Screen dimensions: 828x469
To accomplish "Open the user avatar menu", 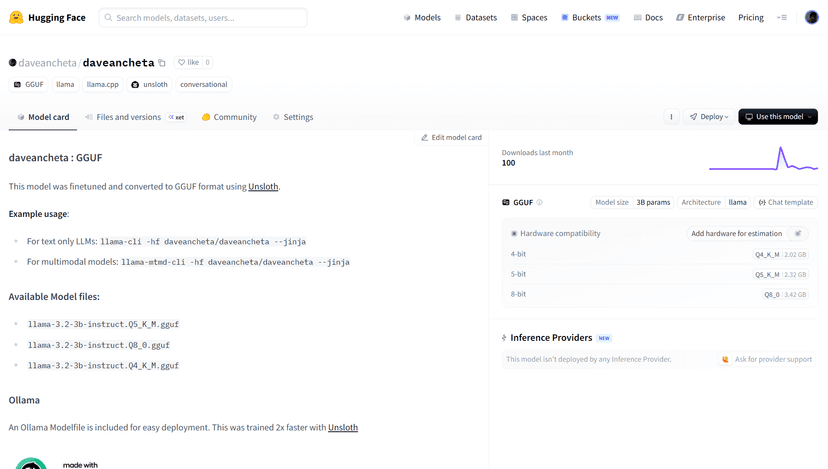I will (812, 17).
